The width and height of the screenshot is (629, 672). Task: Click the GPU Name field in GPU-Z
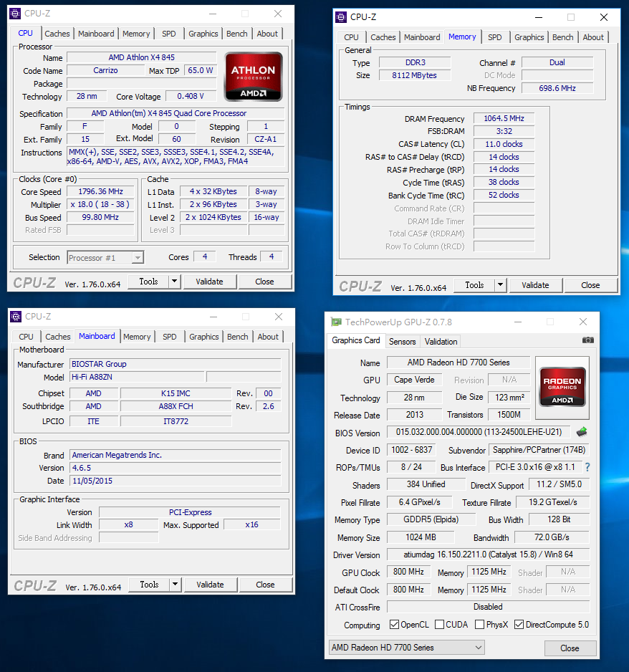tap(458, 363)
